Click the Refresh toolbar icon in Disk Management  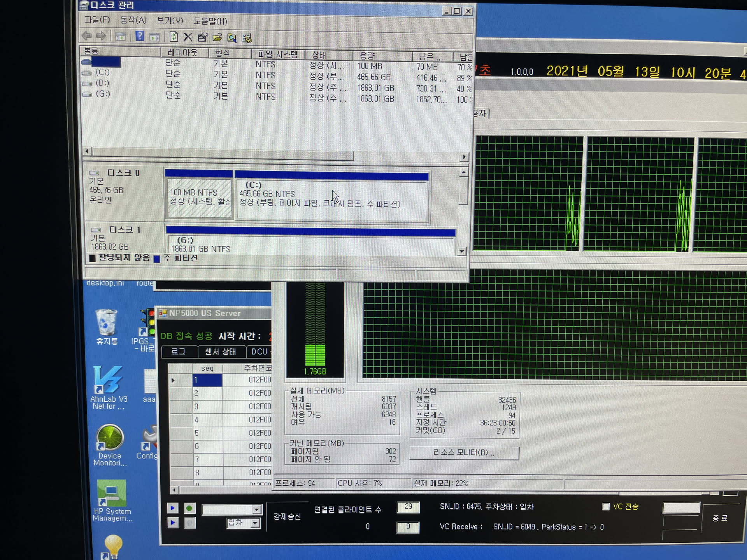coord(174,37)
